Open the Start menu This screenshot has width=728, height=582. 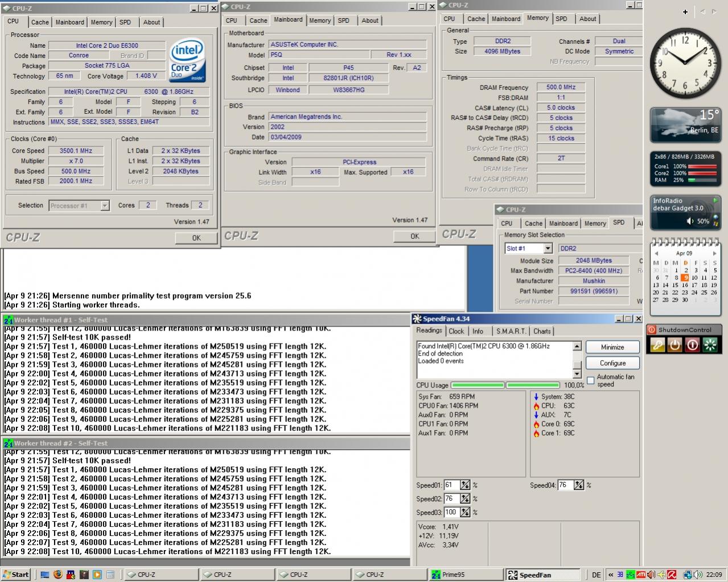[15, 575]
